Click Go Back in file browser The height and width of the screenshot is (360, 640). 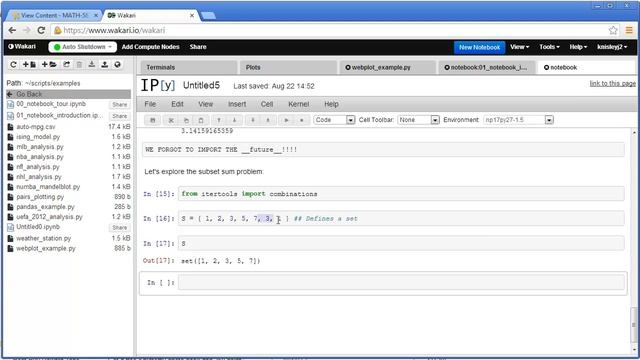click(69, 94)
